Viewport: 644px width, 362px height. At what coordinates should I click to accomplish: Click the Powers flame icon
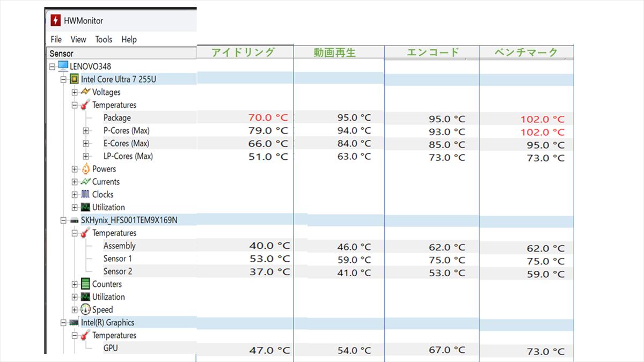point(85,169)
